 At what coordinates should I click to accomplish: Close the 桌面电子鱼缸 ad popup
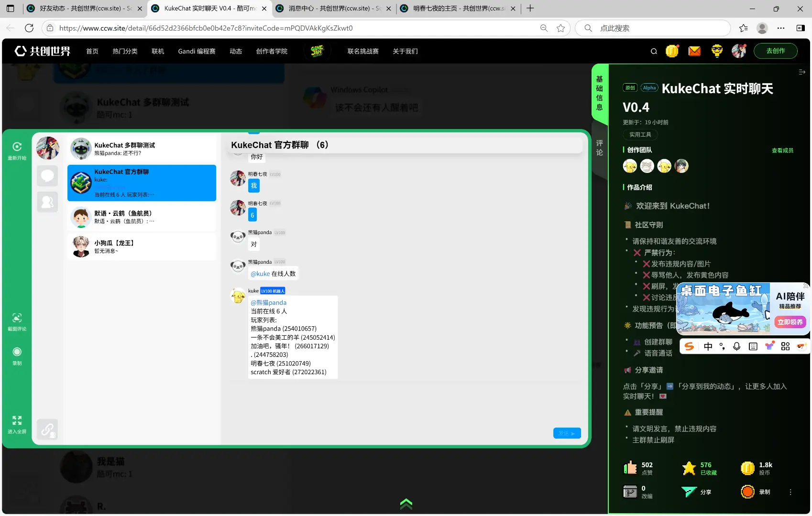tap(806, 286)
